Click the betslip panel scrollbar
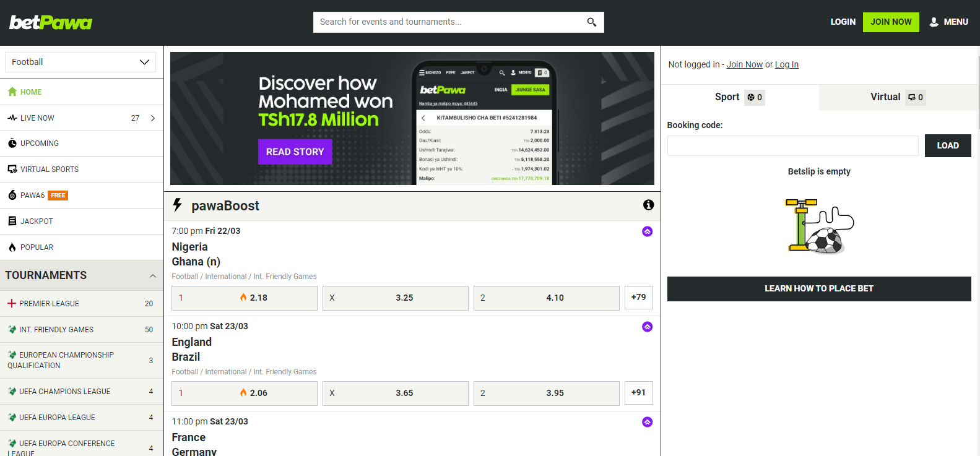This screenshot has width=980, height=456. click(x=978, y=93)
